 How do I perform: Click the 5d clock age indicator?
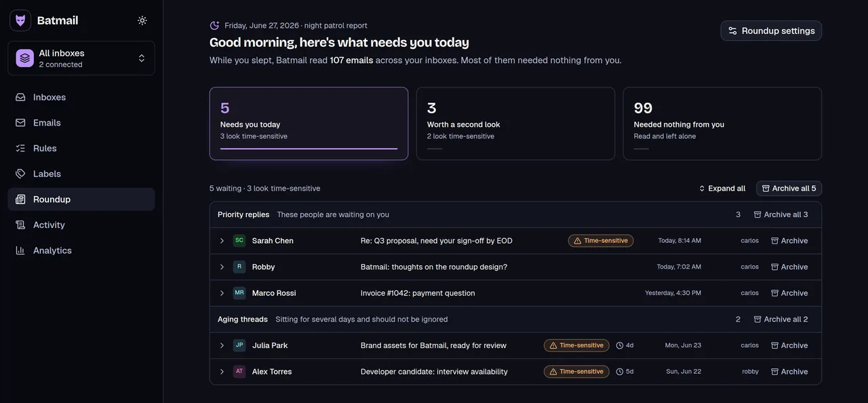(x=625, y=372)
